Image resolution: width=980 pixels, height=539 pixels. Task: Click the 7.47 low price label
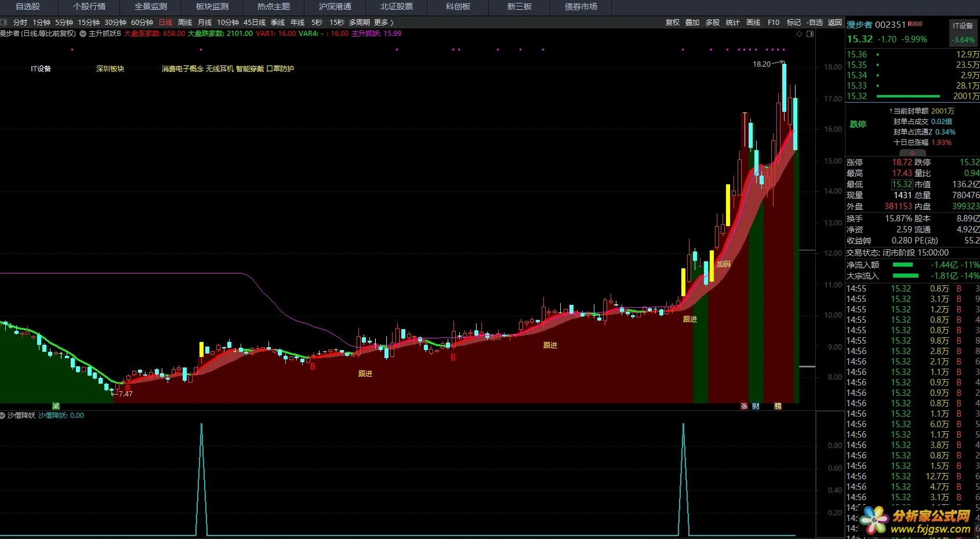point(125,394)
